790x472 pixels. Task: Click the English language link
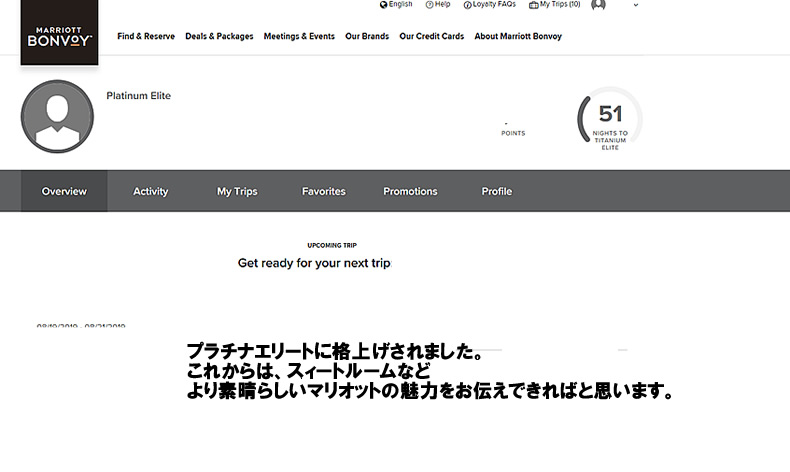click(x=401, y=4)
